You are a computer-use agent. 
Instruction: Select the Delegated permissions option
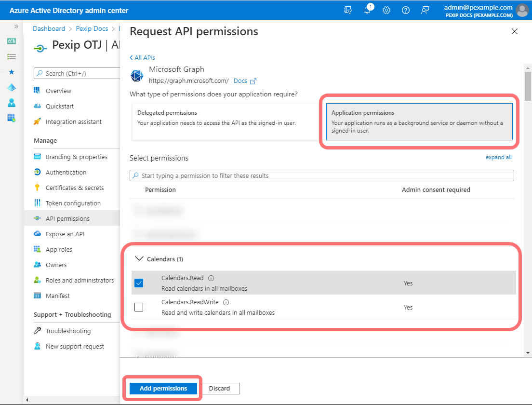(225, 121)
